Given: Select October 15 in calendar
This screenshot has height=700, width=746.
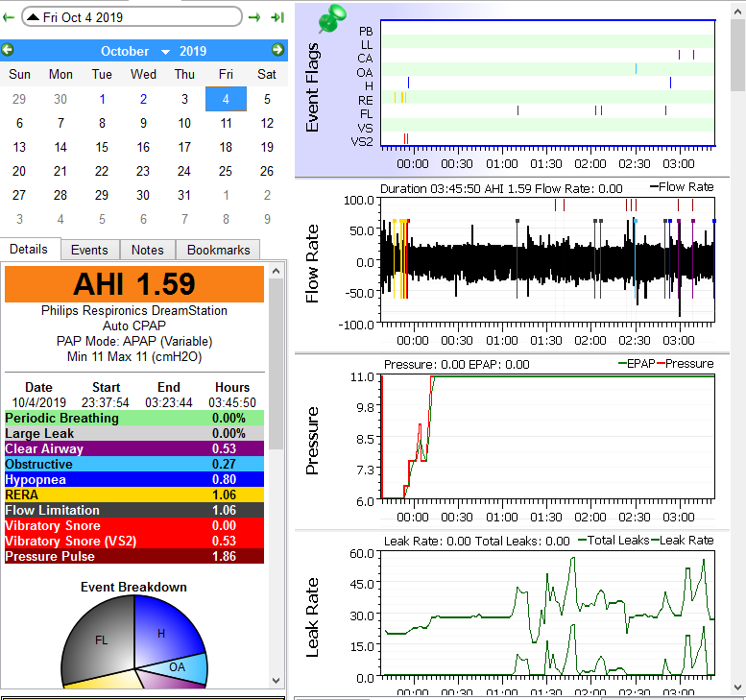Looking at the screenshot, I should pyautogui.click(x=102, y=147).
